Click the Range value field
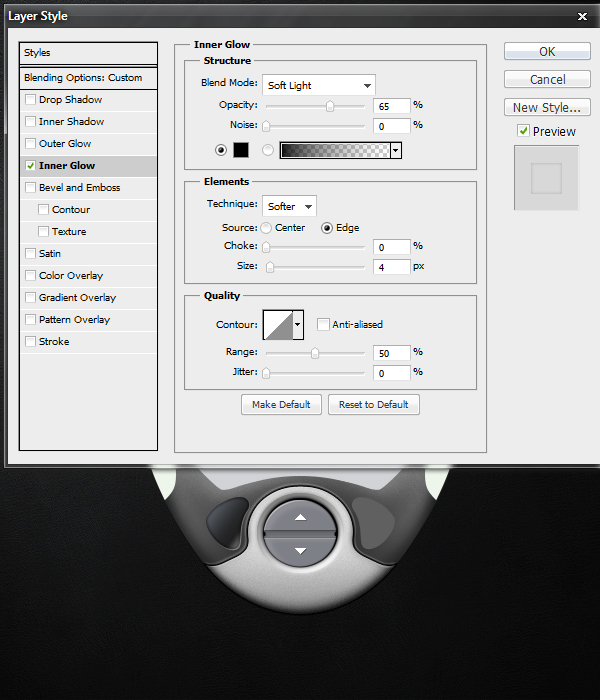The width and height of the screenshot is (600, 700). pyautogui.click(x=392, y=353)
